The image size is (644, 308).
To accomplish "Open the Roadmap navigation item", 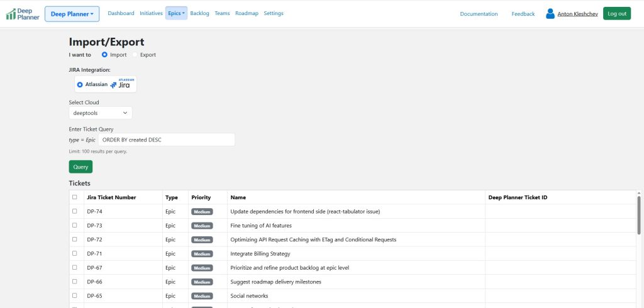I will point(247,13).
